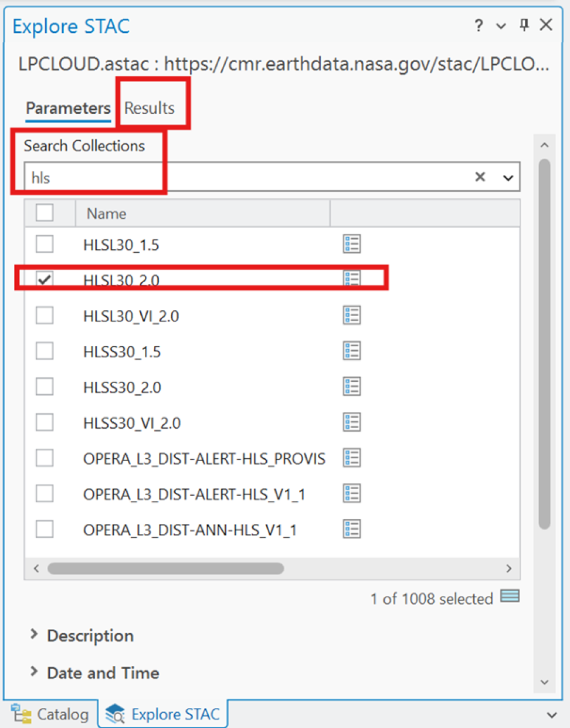Open details icon for OPERA_L3_DIST-ANN-HLS_V1_1
Viewport: 570px width, 728px height.
coord(352,529)
